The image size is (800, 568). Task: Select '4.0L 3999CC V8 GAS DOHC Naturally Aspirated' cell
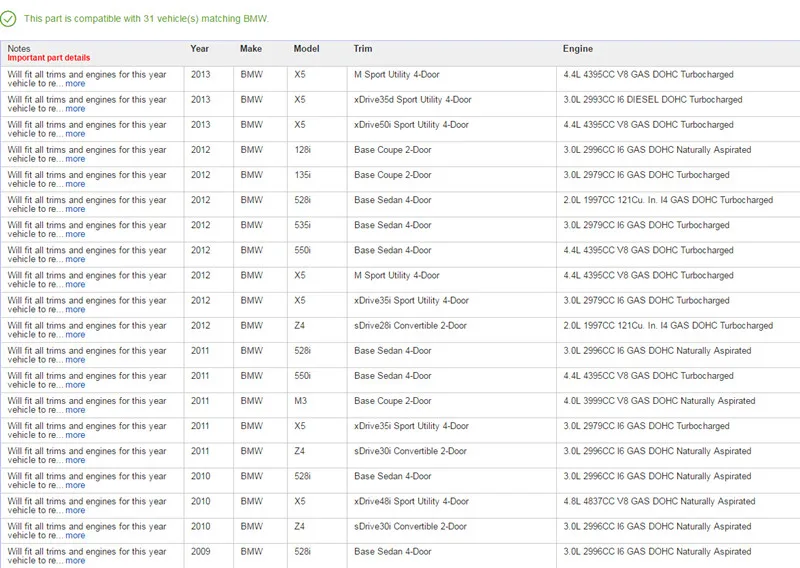659,401
